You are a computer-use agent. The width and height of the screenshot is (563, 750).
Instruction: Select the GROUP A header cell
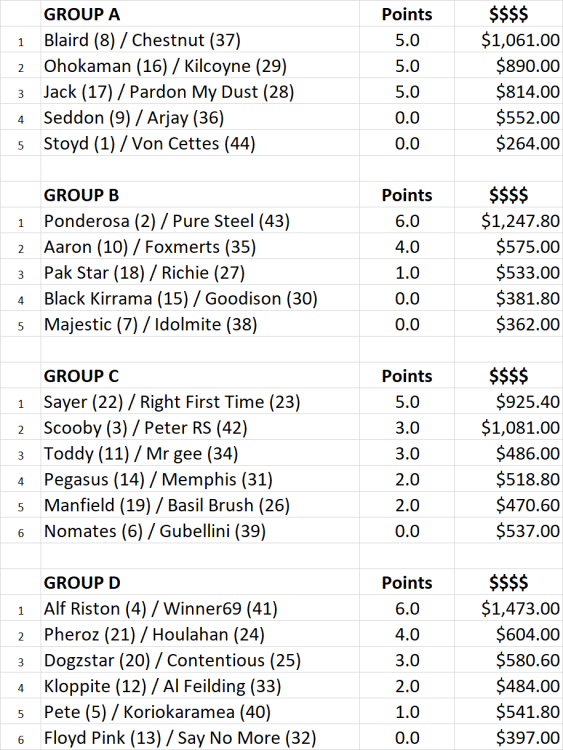(x=200, y=13)
